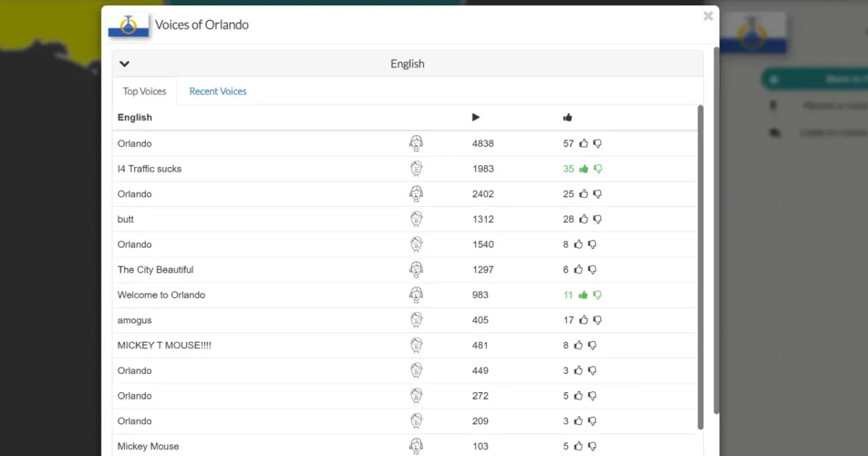Sort by play count column header

[x=476, y=117]
